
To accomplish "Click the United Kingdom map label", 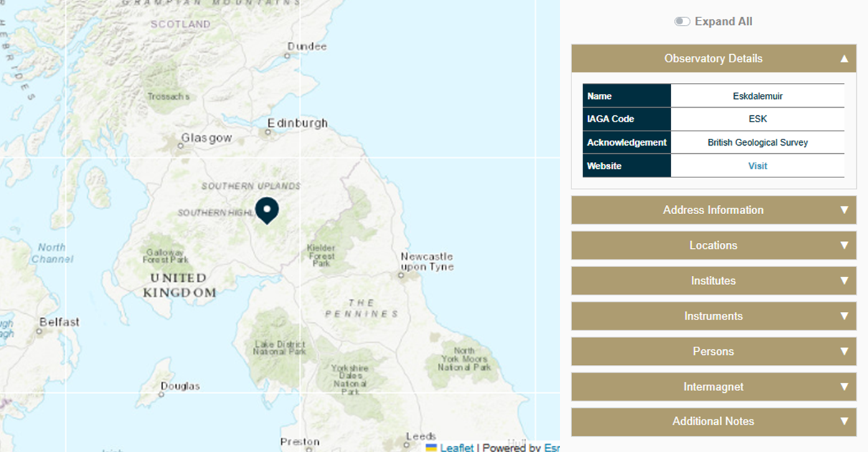I will 179,285.
